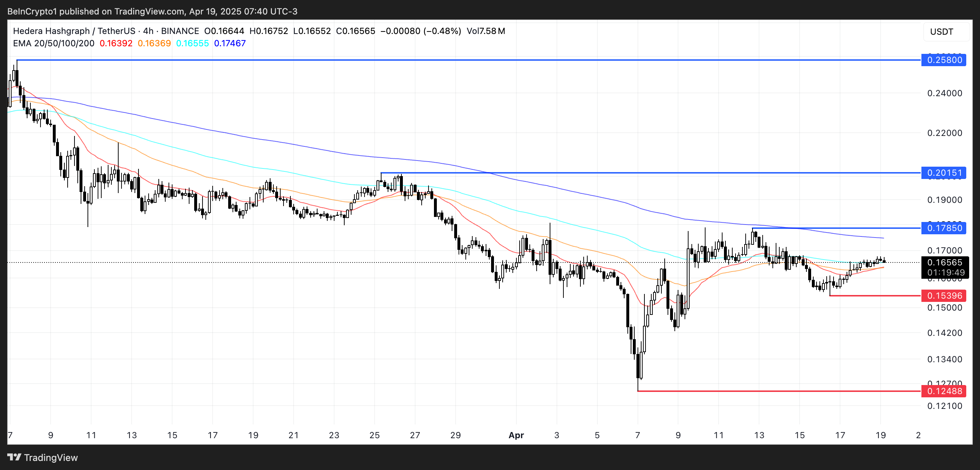The width and height of the screenshot is (980, 470).
Task: Click the candle countdown timer 01:19:49
Action: pyautogui.click(x=945, y=273)
